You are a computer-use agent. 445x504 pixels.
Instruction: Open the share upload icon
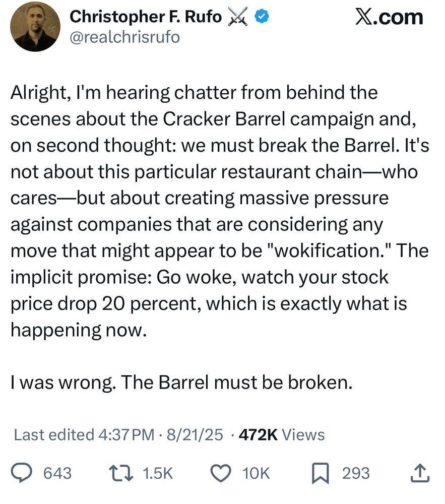(419, 473)
